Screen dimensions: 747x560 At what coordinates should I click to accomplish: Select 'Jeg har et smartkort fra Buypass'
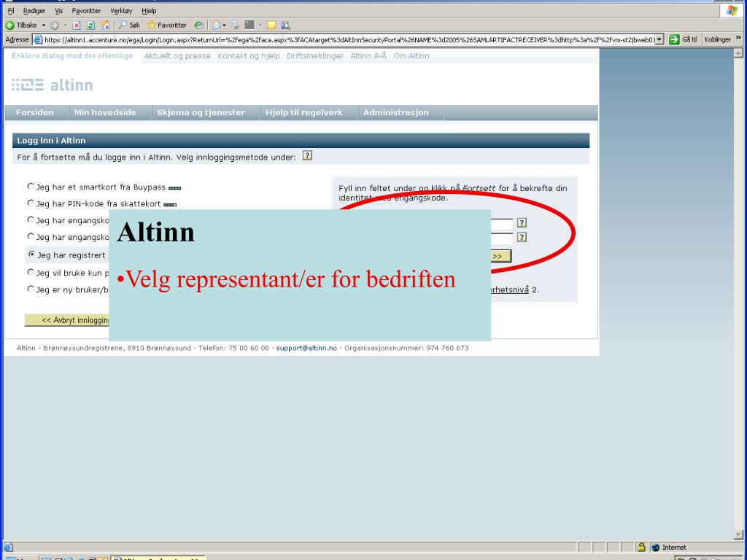(31, 186)
